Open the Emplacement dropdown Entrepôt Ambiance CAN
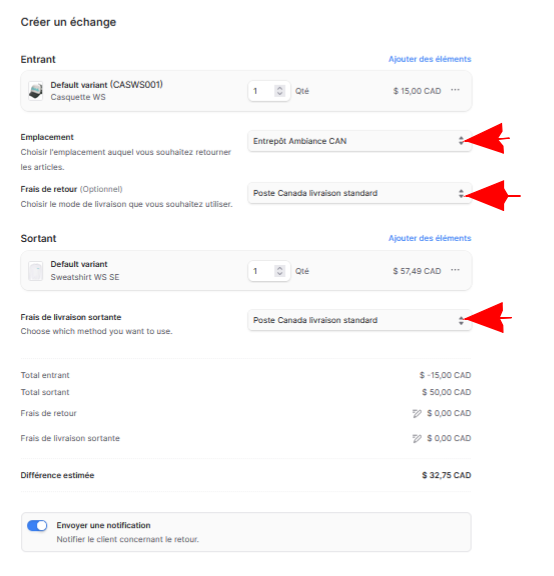554x576 pixels. coord(360,141)
